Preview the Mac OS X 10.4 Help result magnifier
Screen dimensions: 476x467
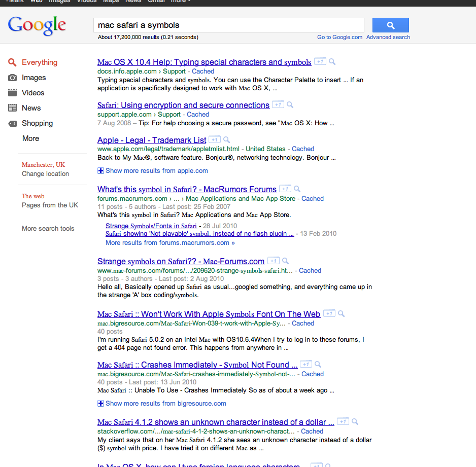(x=332, y=62)
